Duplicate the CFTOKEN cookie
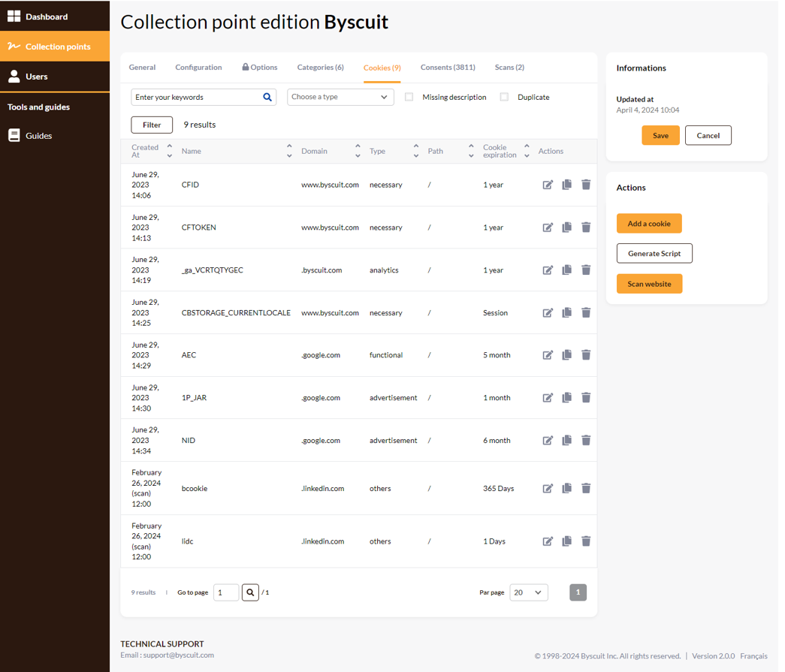Image resolution: width=785 pixels, height=672 pixels. click(x=566, y=228)
